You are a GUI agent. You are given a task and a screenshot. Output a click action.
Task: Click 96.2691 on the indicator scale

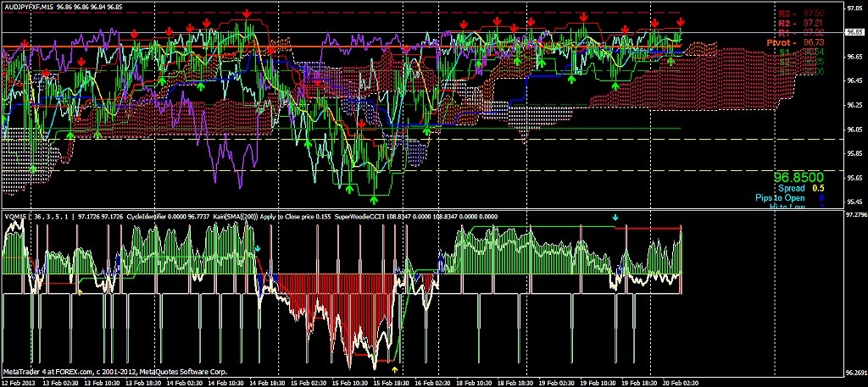click(856, 373)
